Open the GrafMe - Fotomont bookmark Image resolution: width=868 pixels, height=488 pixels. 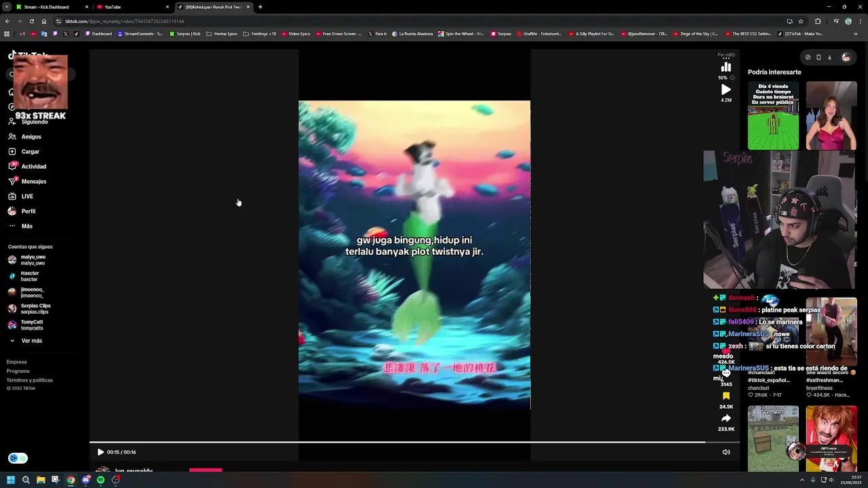point(539,34)
